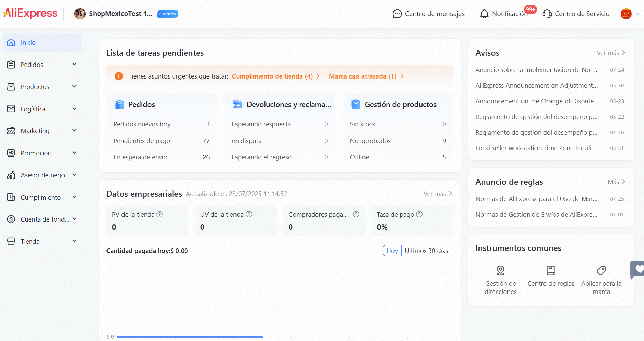The height and width of the screenshot is (341, 644).
Task: Expand the account dropdown arrow
Action: click(x=637, y=14)
